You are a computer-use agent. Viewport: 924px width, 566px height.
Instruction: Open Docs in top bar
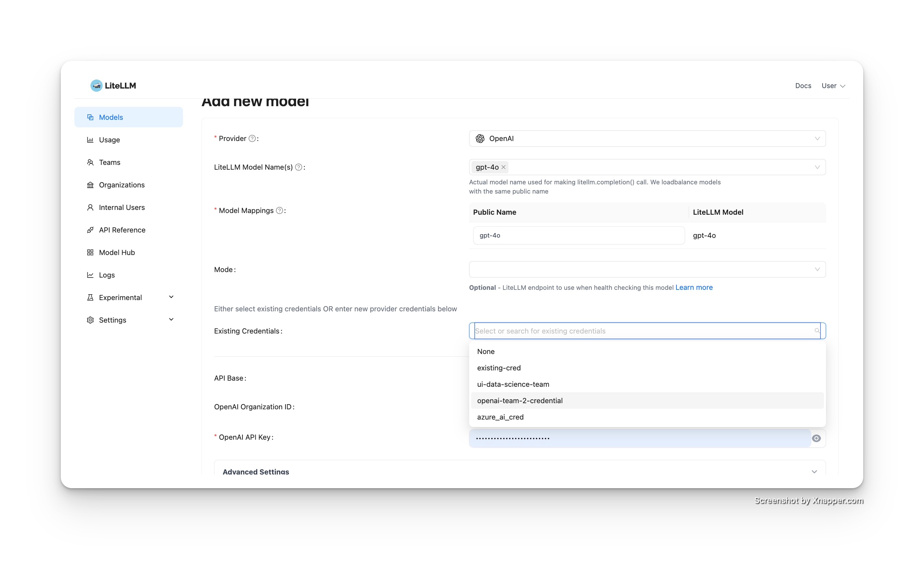click(803, 86)
